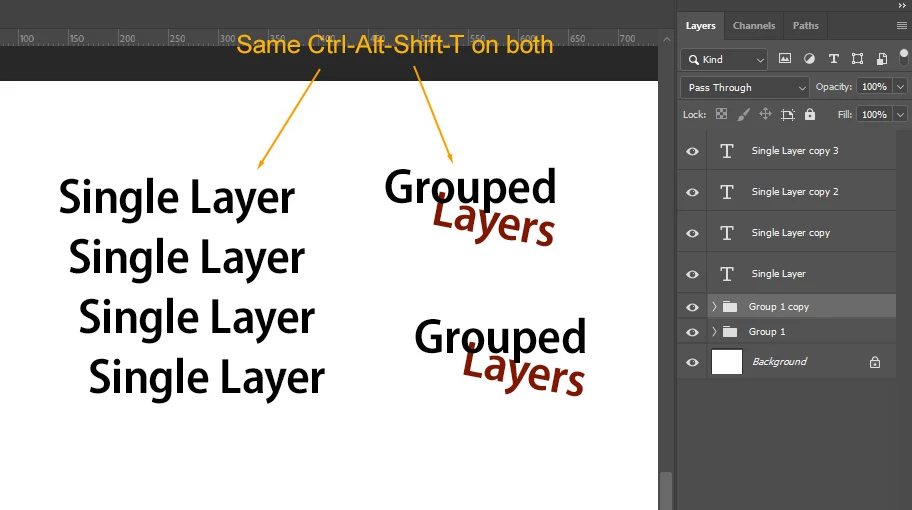
Task: Prevent artboard auto-nesting lock icon
Action: click(x=788, y=115)
